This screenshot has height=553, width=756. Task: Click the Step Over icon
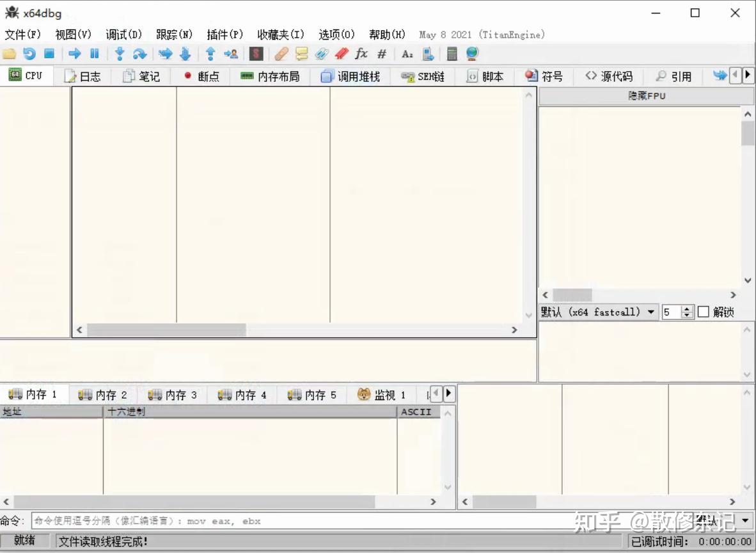[139, 54]
